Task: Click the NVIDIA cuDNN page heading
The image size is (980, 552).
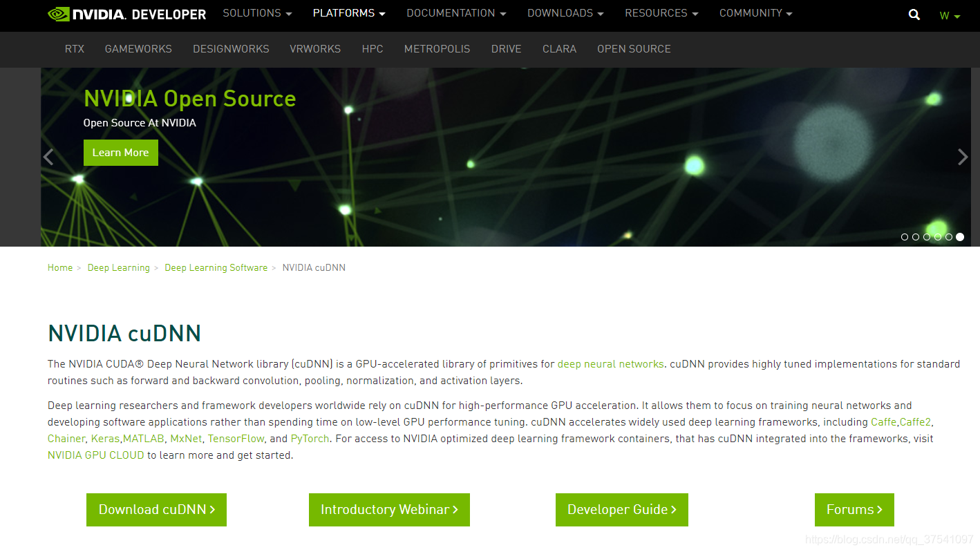Action: click(x=124, y=334)
